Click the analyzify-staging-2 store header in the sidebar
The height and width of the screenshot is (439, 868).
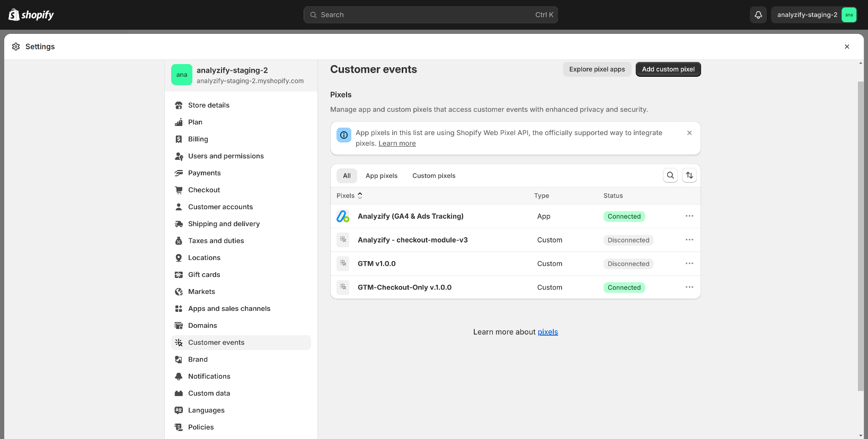tap(241, 75)
